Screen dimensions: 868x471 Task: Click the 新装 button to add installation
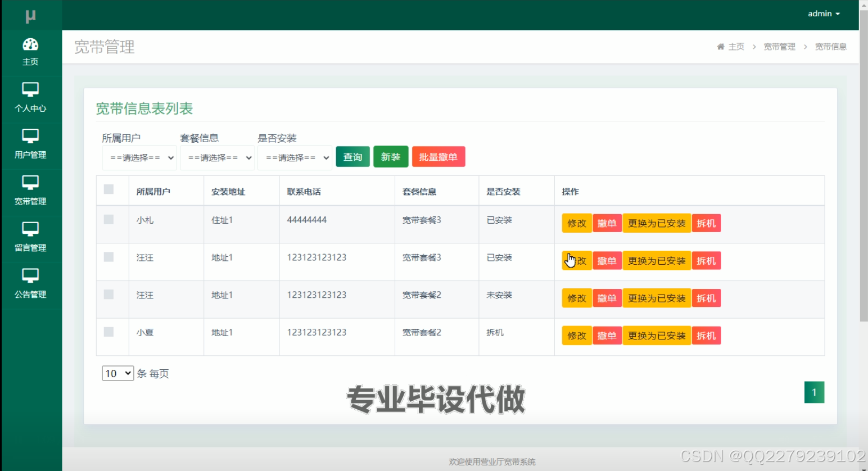(391, 157)
